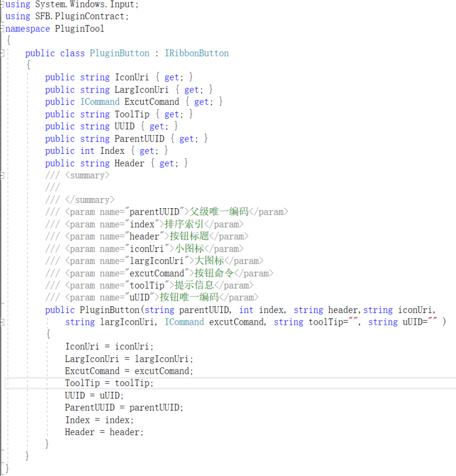Image resolution: width=456 pixels, height=476 pixels.
Task: Click comment text "排序索引"
Action: tap(184, 224)
